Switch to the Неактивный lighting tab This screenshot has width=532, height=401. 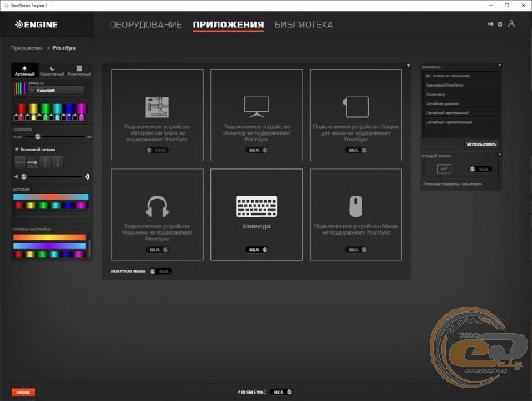(x=52, y=71)
